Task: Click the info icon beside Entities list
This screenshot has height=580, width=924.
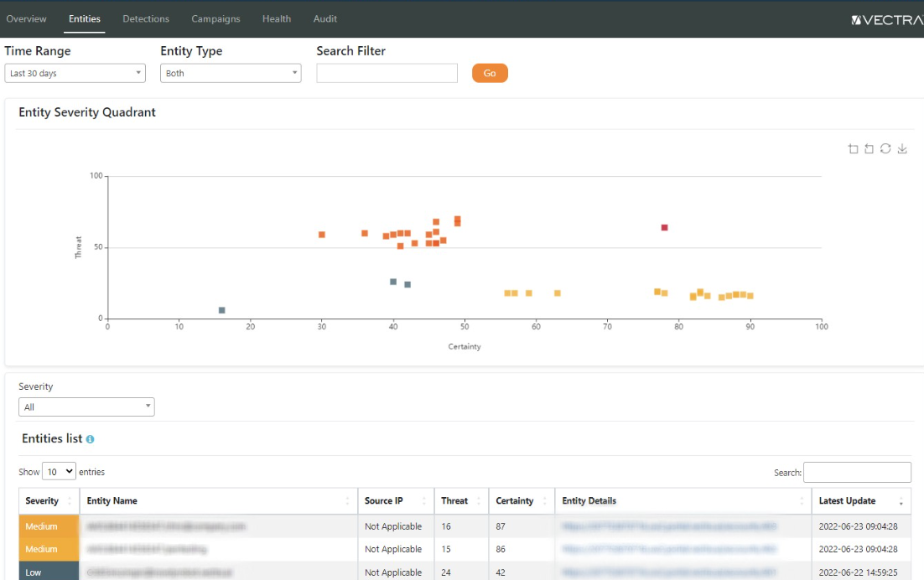Action: click(x=90, y=439)
